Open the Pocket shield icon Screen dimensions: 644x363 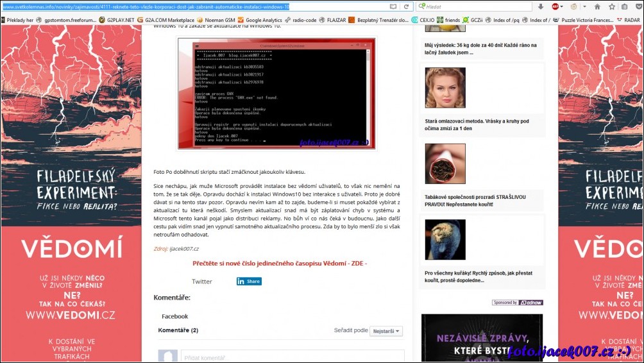(x=637, y=6)
